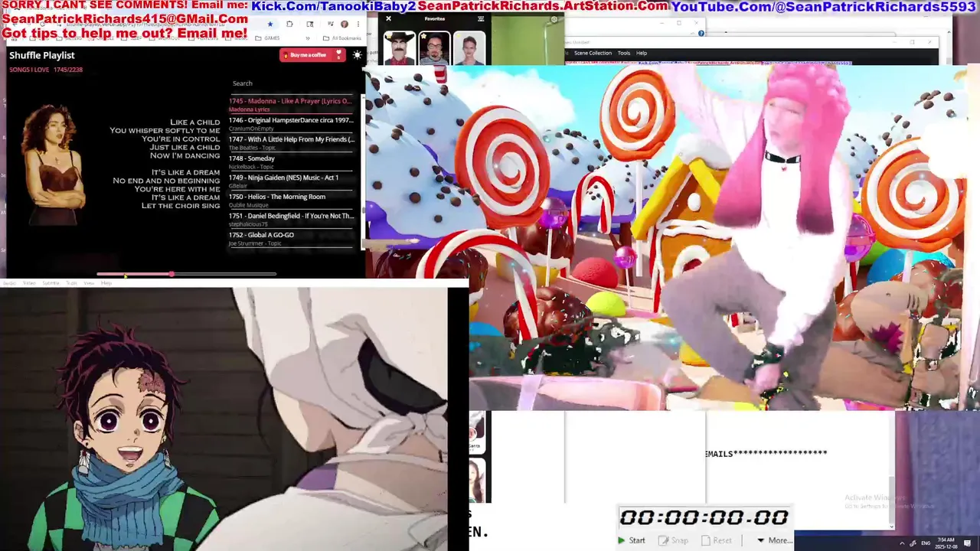Select the cowboy hat mustache avatar

click(x=399, y=49)
